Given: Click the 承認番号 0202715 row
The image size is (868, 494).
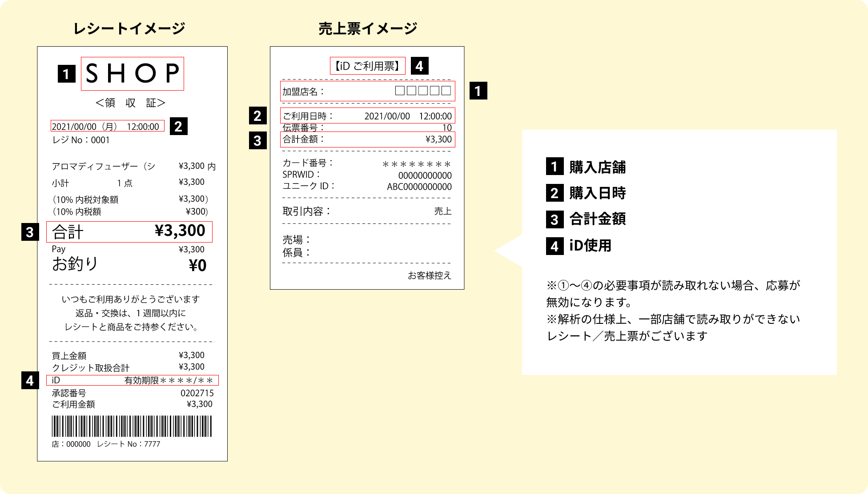Looking at the screenshot, I should coord(133,393).
